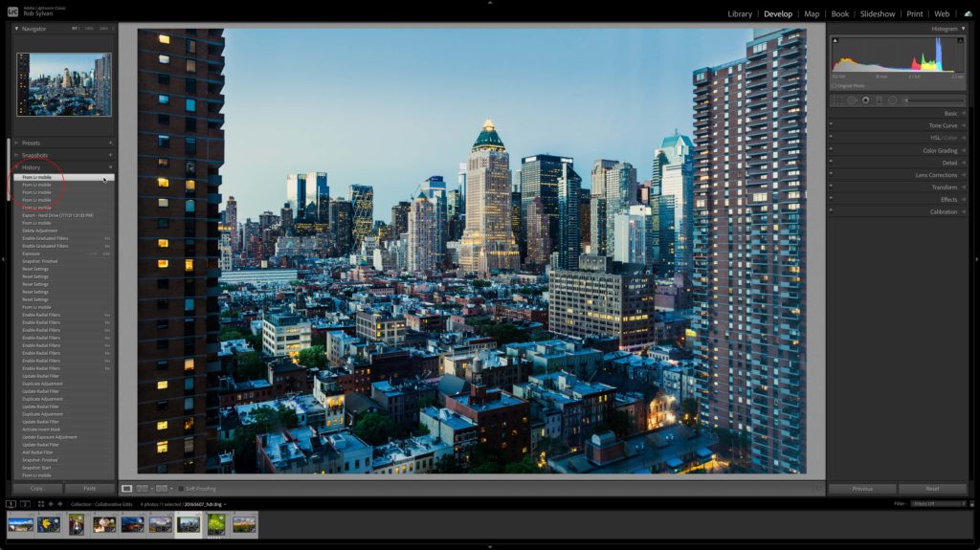Select the Spot Removal tool
The width and height of the screenshot is (980, 550).
click(x=851, y=100)
